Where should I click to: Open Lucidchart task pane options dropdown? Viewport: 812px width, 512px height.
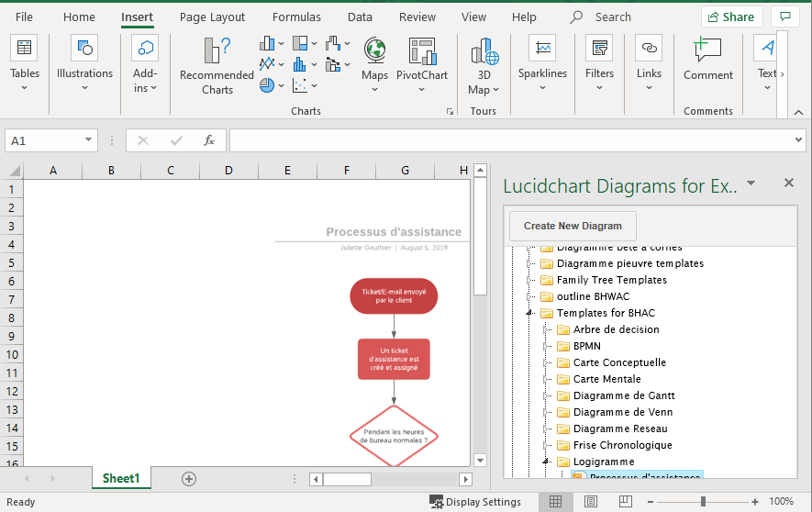751,183
